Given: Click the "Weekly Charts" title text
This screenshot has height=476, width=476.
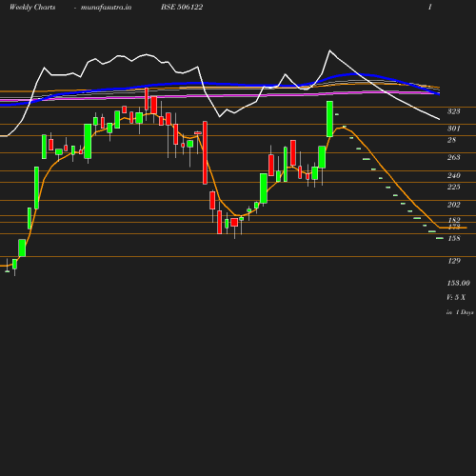Looking at the screenshot, I should 32,7.
